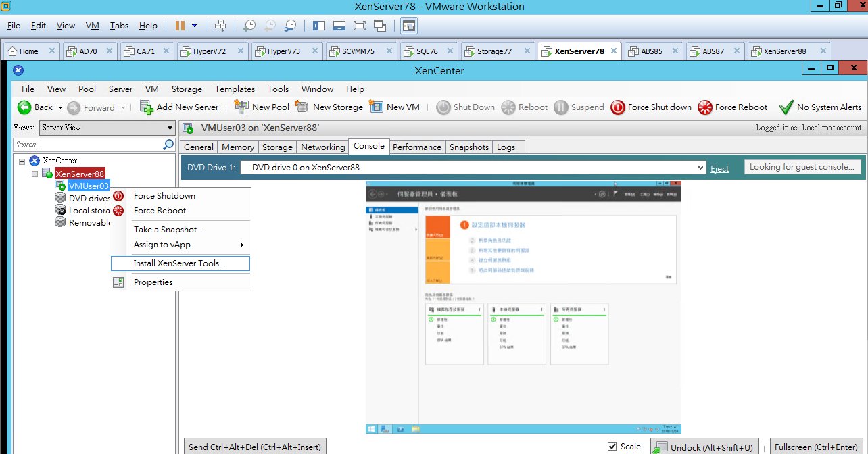The image size is (868, 454).
Task: Close the AD70 VMware tab
Action: (x=109, y=51)
